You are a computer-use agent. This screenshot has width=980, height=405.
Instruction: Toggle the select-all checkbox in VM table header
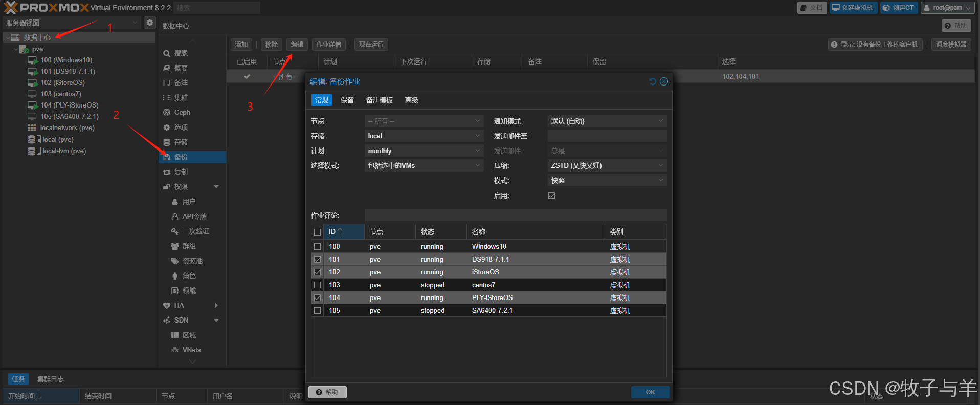(x=317, y=232)
